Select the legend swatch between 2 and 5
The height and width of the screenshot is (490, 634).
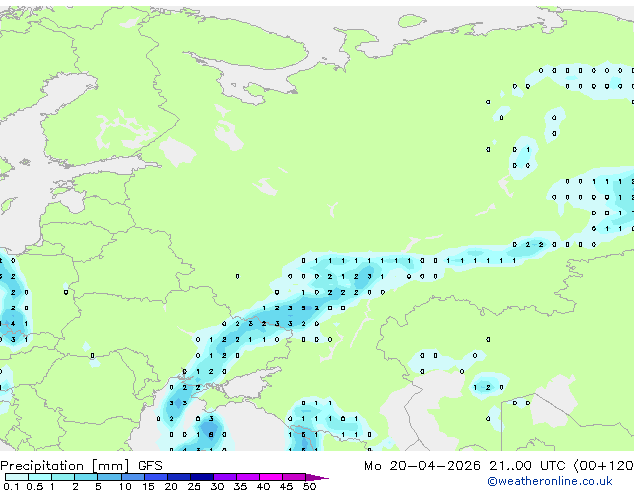(86, 477)
